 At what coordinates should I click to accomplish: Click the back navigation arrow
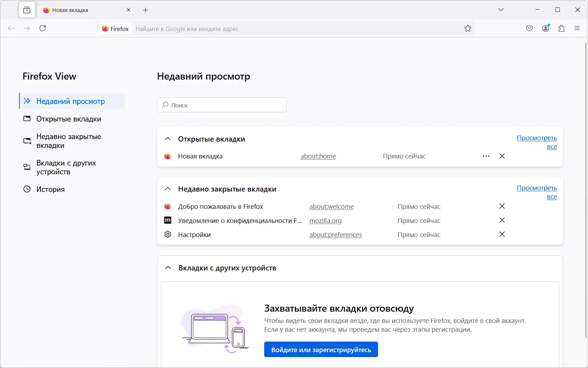11,28
